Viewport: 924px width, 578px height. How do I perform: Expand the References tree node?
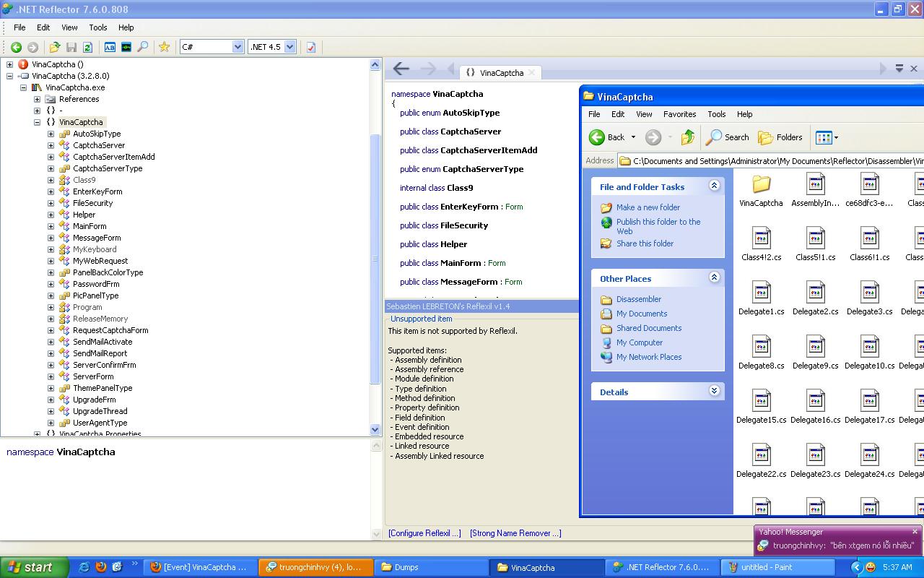click(x=37, y=99)
